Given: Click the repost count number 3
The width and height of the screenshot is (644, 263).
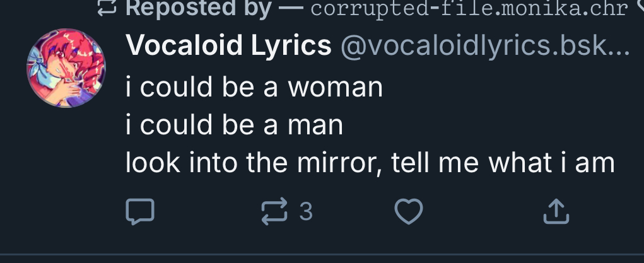Looking at the screenshot, I should tap(306, 212).
